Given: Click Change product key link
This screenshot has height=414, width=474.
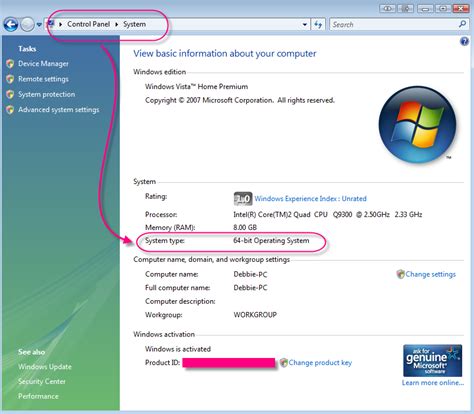Looking at the screenshot, I should [320, 363].
